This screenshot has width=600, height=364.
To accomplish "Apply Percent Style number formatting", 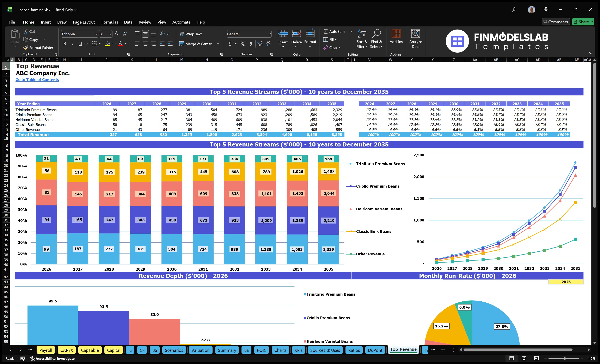I will coord(243,44).
